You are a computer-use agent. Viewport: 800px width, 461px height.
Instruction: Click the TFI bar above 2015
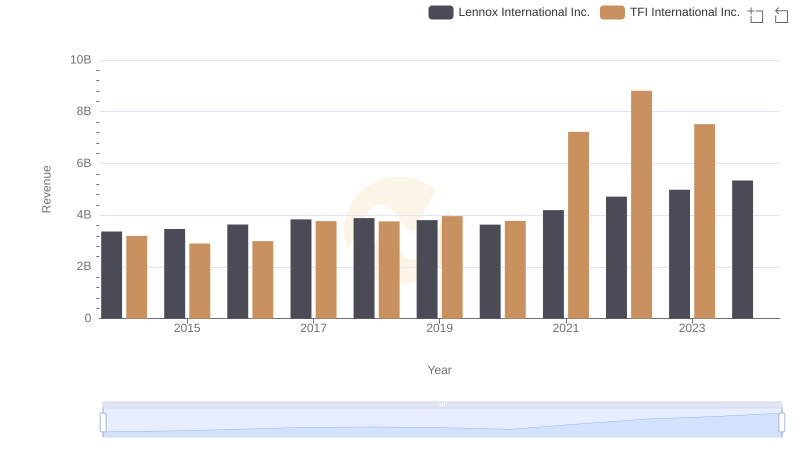coord(199,281)
